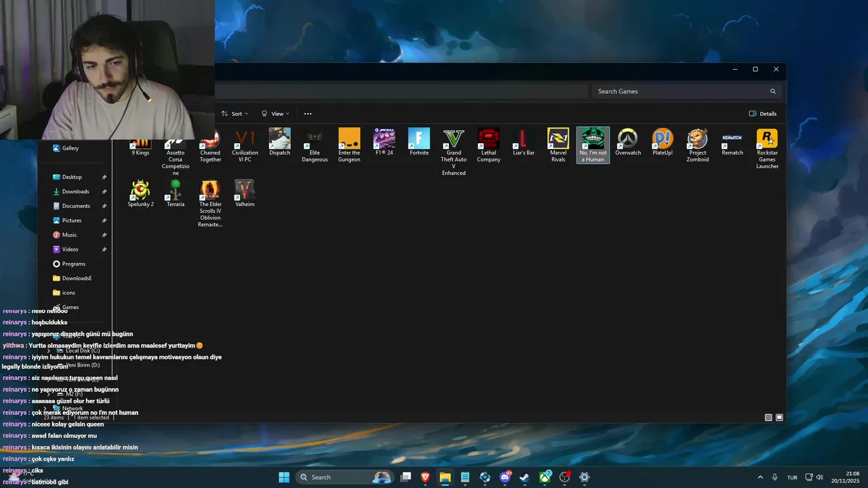The height and width of the screenshot is (488, 868).
Task: Open the Windows Start menu
Action: pyautogui.click(x=284, y=477)
